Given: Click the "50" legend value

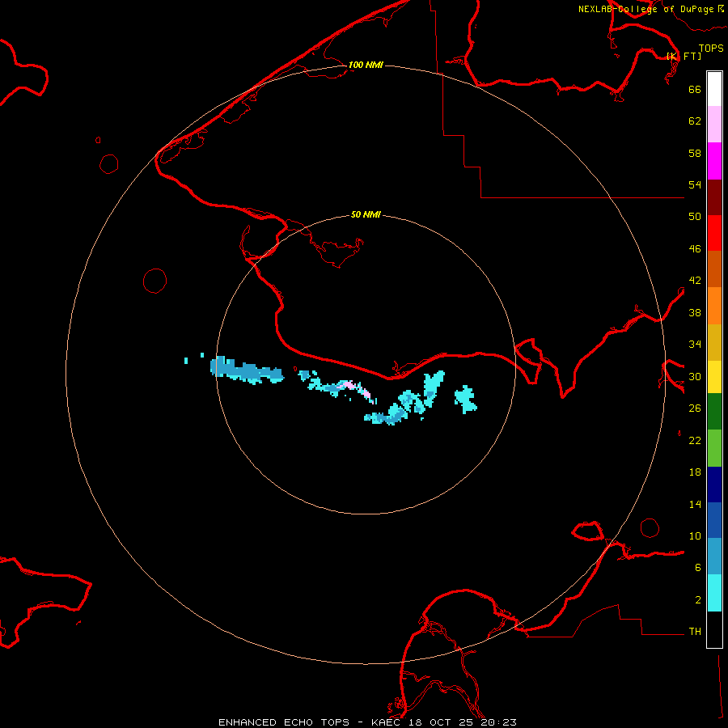Looking at the screenshot, I should pyautogui.click(x=695, y=217).
